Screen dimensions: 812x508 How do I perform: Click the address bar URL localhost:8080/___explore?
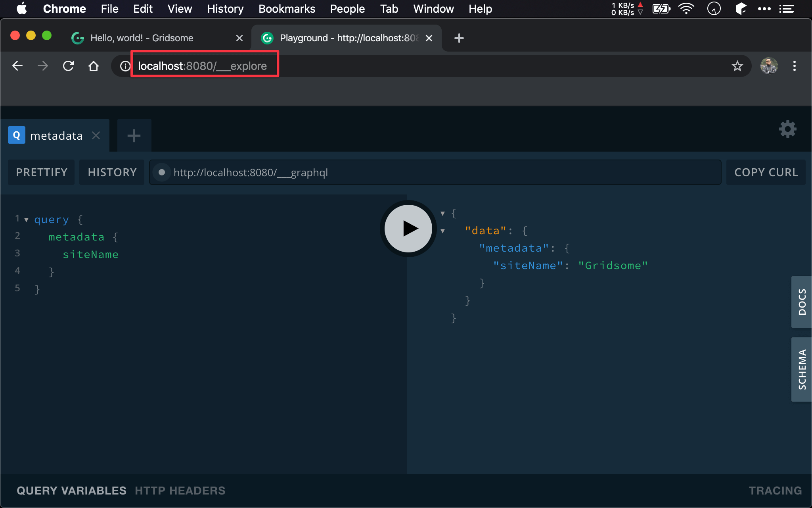pos(202,66)
